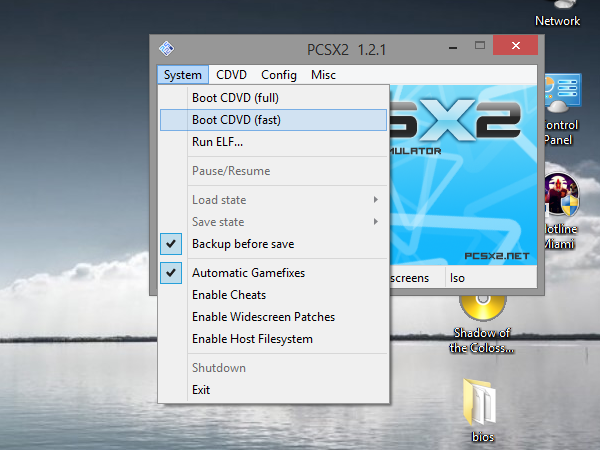Viewport: 600px width, 450px height.
Task: Maximize the PCSX2 window
Action: tap(480, 46)
